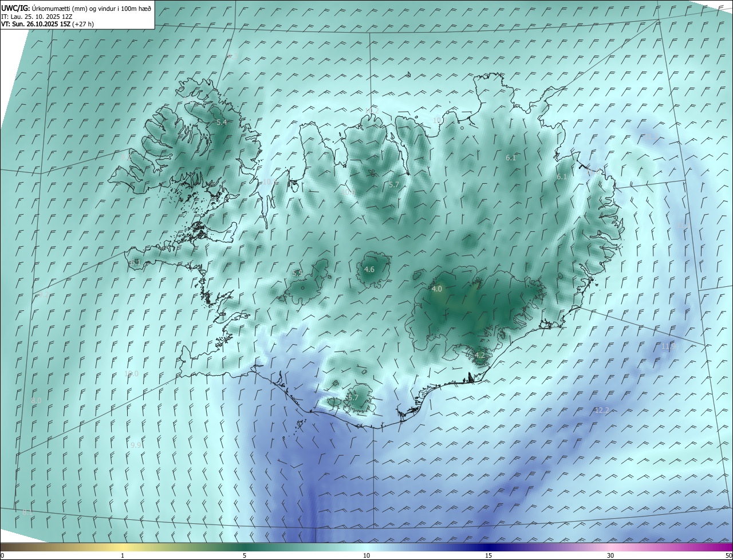The width and height of the screenshot is (733, 560).
Task: Click the 5.4 value label in the Westfjords
Action: pos(222,123)
